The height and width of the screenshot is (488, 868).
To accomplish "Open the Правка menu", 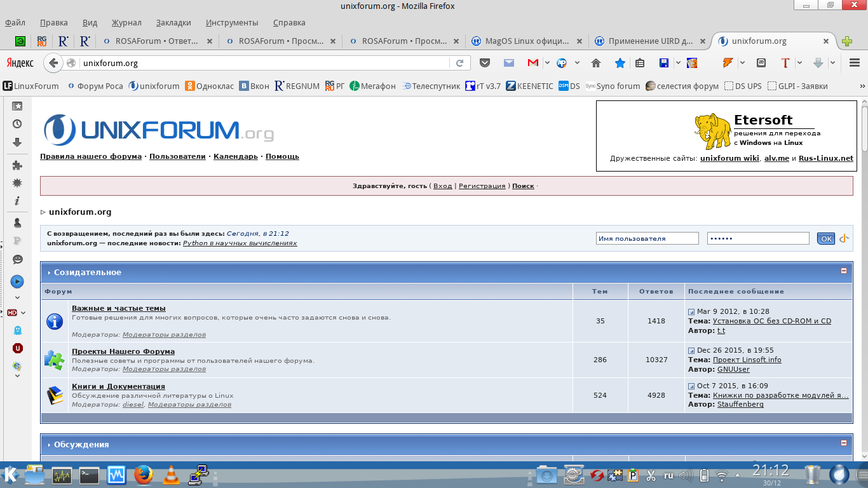I will pyautogui.click(x=53, y=22).
